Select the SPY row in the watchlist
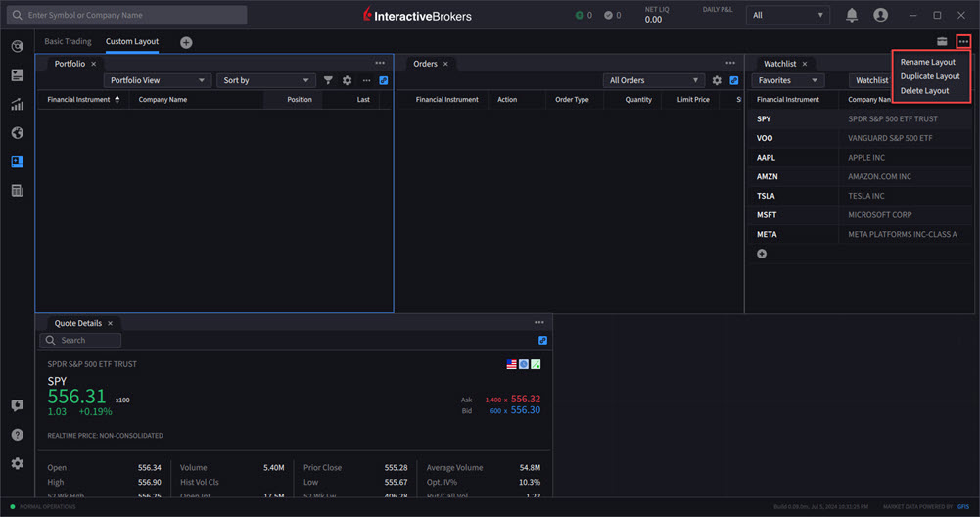980x517 pixels. coord(860,118)
